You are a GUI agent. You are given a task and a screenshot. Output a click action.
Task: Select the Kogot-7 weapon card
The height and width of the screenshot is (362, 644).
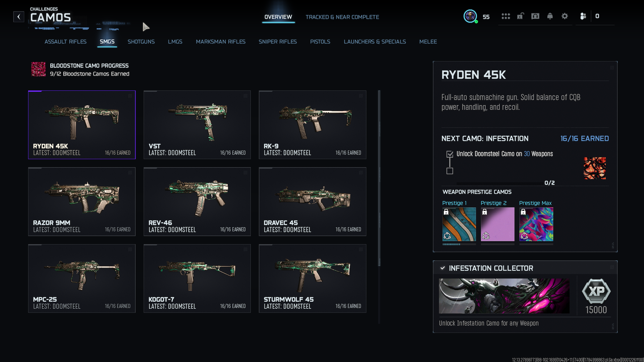click(x=197, y=278)
